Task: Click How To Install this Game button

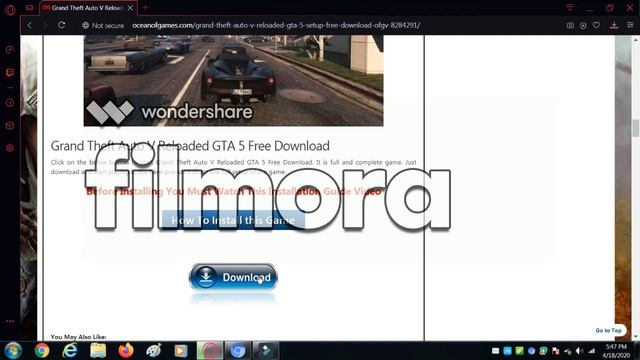Action: (233, 220)
